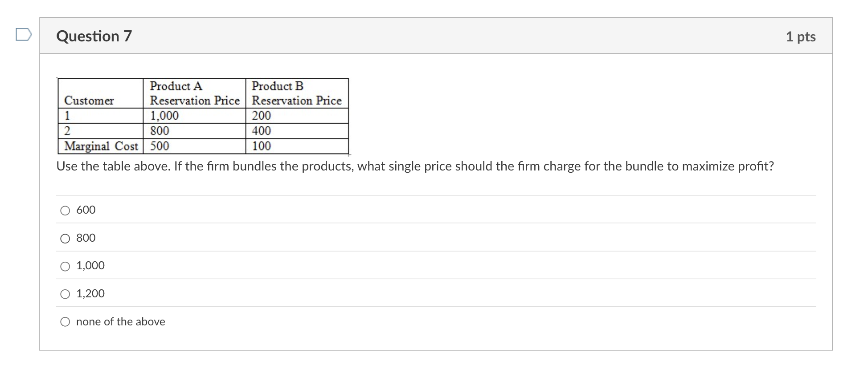
Task: Click the 'none of the above' text
Action: pos(120,321)
